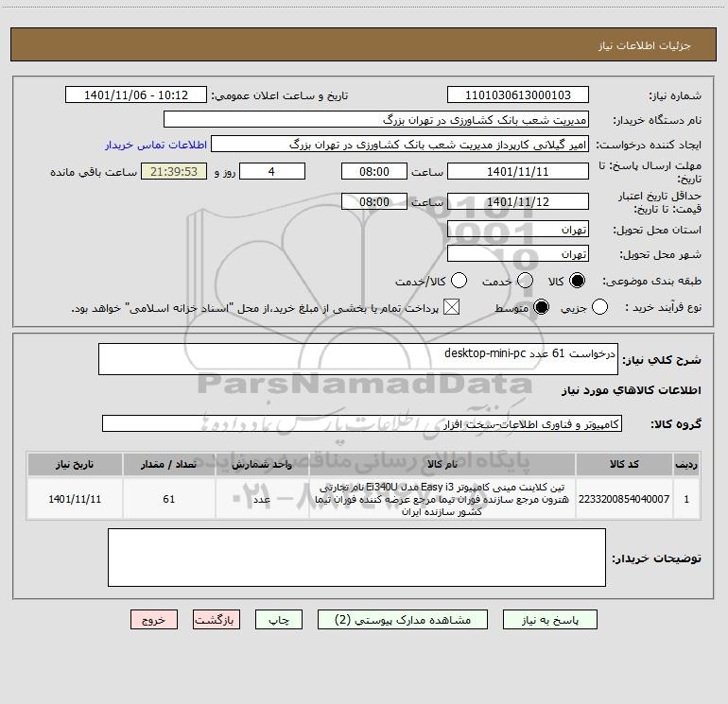This screenshot has height=704, width=728.
Task: Click the پاسخ به نیاز button
Action: [550, 620]
